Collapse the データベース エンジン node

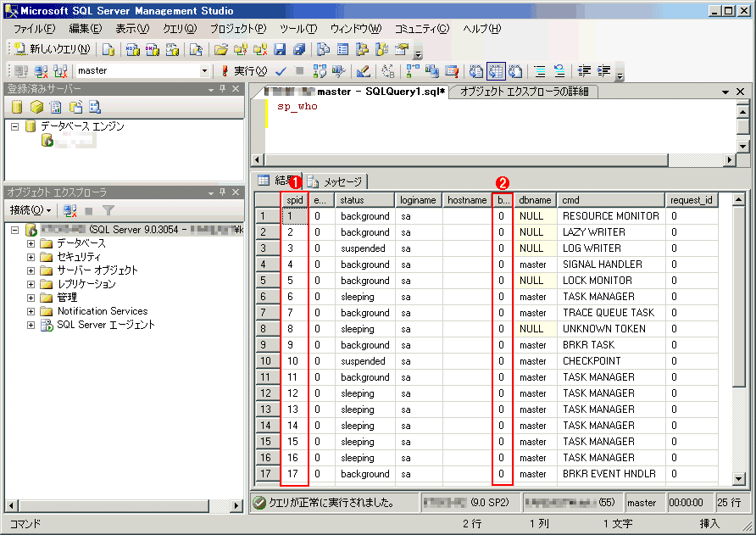point(15,126)
